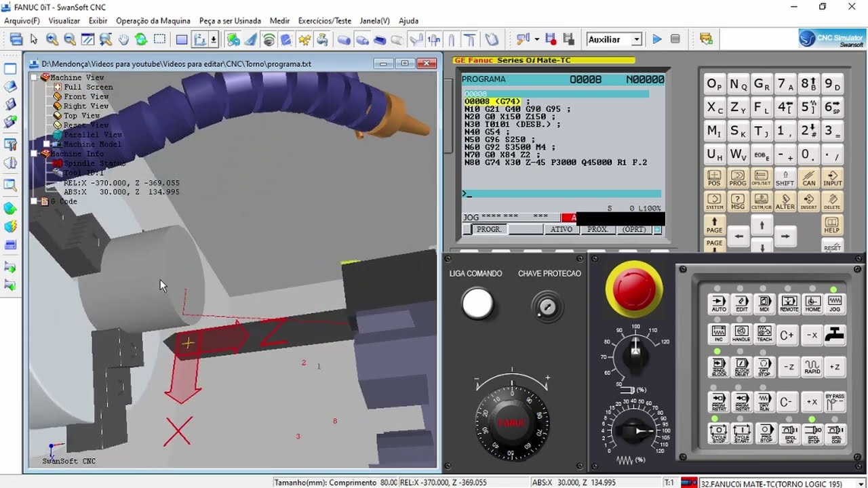Click the HELP key on keypad
Viewport: 868px width, 488px height.
click(832, 226)
